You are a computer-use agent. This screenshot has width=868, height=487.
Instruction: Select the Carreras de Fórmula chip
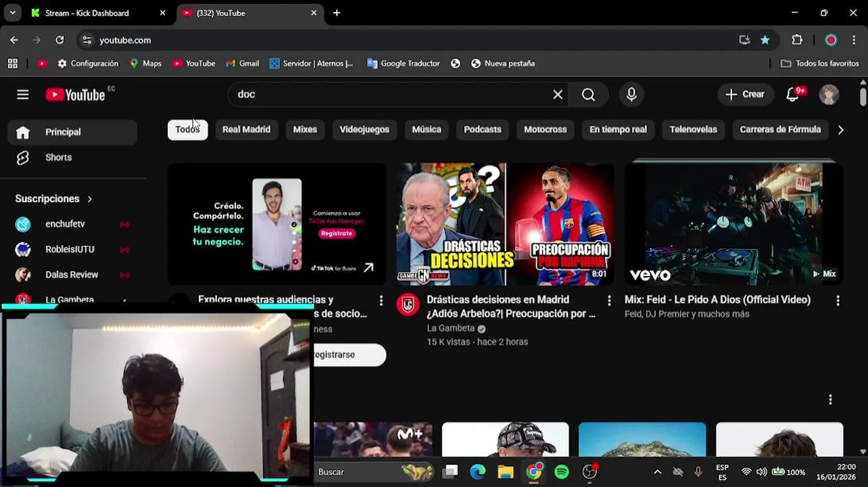pyautogui.click(x=780, y=130)
